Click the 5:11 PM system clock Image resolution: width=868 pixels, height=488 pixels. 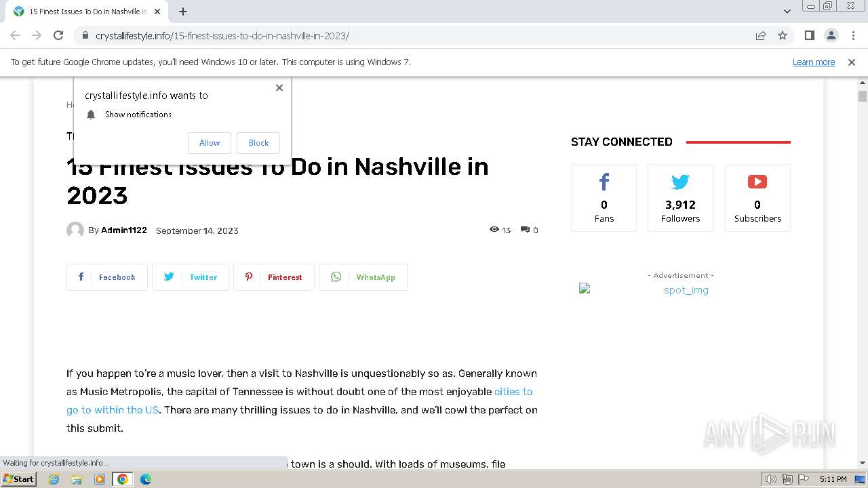(833, 479)
